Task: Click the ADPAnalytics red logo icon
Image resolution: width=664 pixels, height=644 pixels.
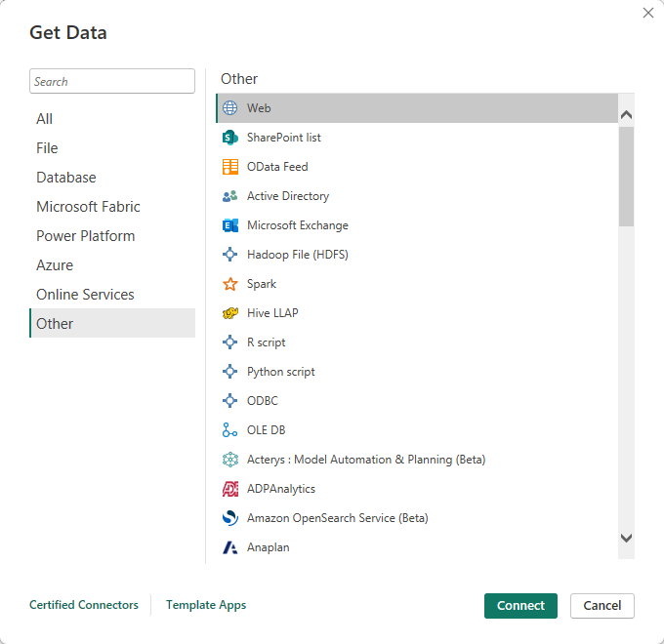Action: click(x=229, y=489)
